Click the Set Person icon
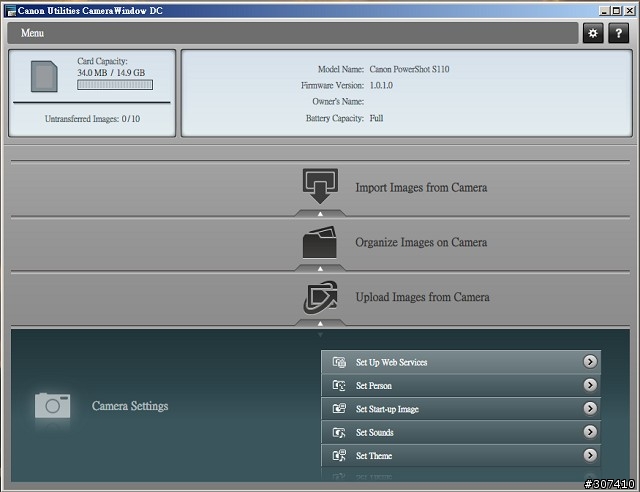The image size is (640, 492). coord(339,385)
